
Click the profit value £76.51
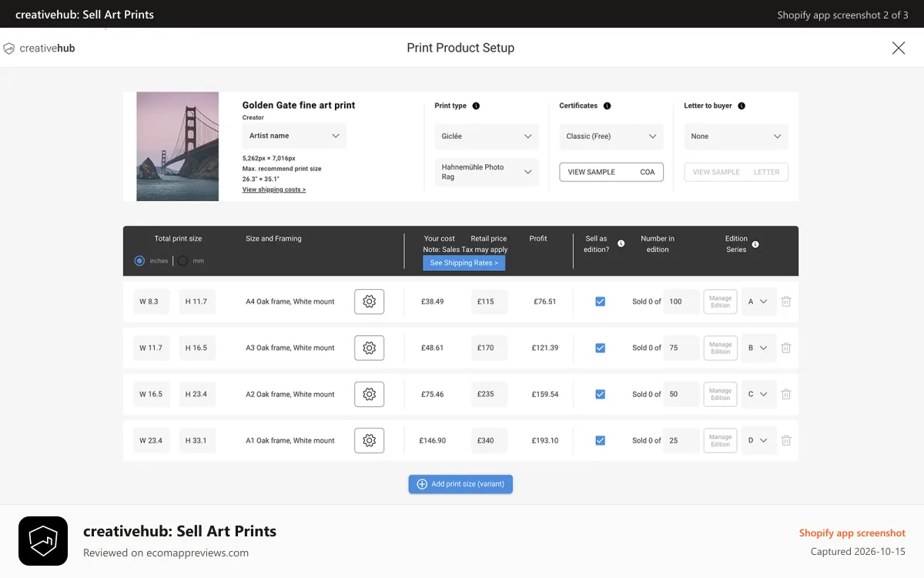(544, 301)
